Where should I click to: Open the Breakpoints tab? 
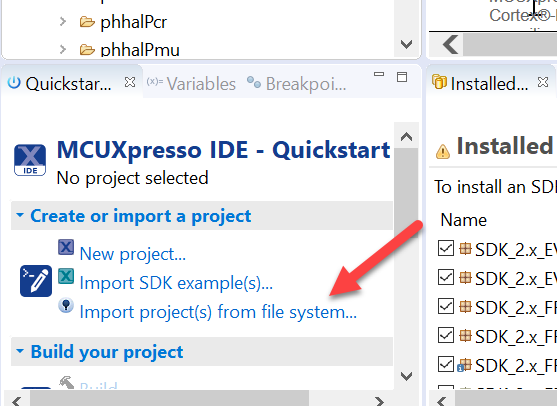point(297,84)
